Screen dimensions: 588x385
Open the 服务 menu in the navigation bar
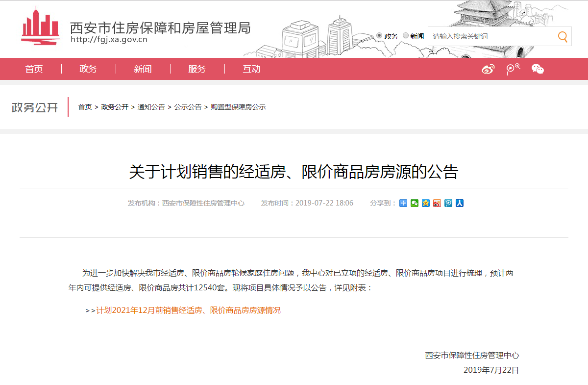[196, 69]
